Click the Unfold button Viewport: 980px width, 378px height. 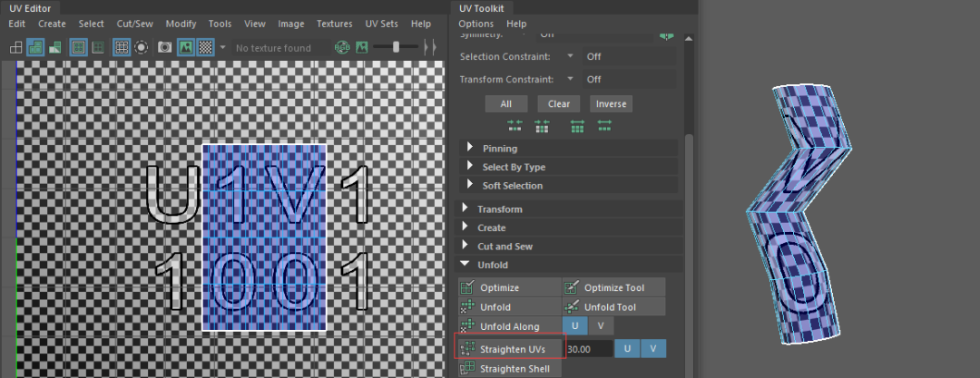(x=509, y=306)
